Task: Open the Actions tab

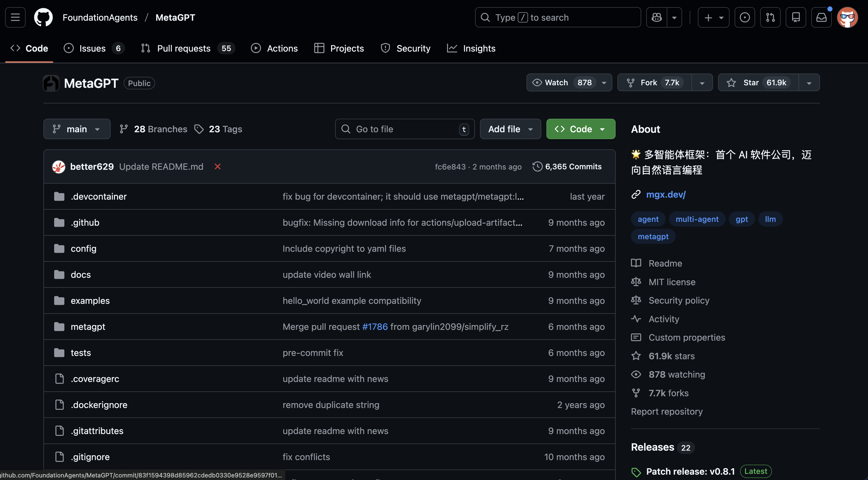Action: (x=274, y=48)
